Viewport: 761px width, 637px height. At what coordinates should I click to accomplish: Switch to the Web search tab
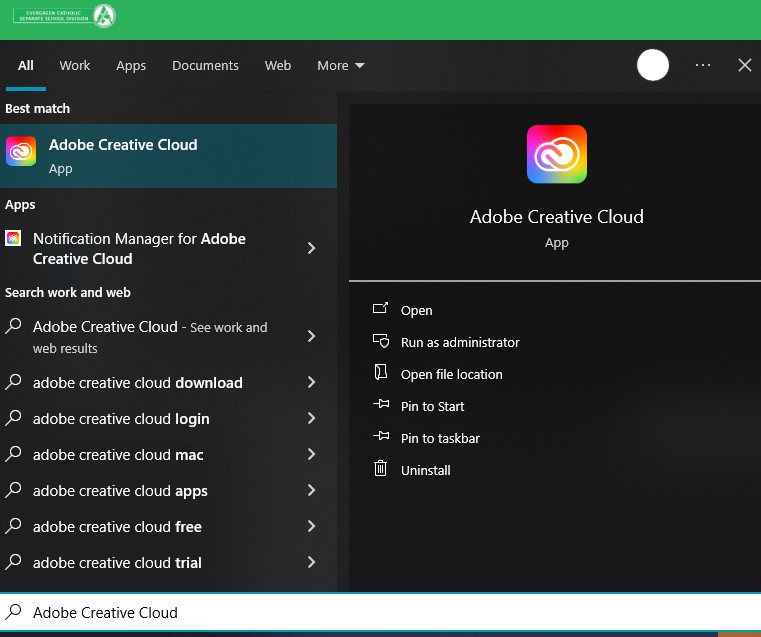tap(278, 65)
